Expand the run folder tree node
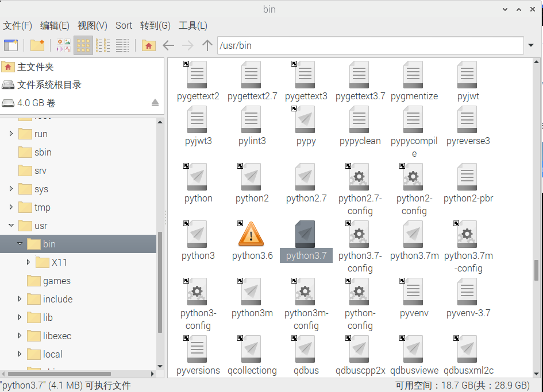 click(x=11, y=134)
